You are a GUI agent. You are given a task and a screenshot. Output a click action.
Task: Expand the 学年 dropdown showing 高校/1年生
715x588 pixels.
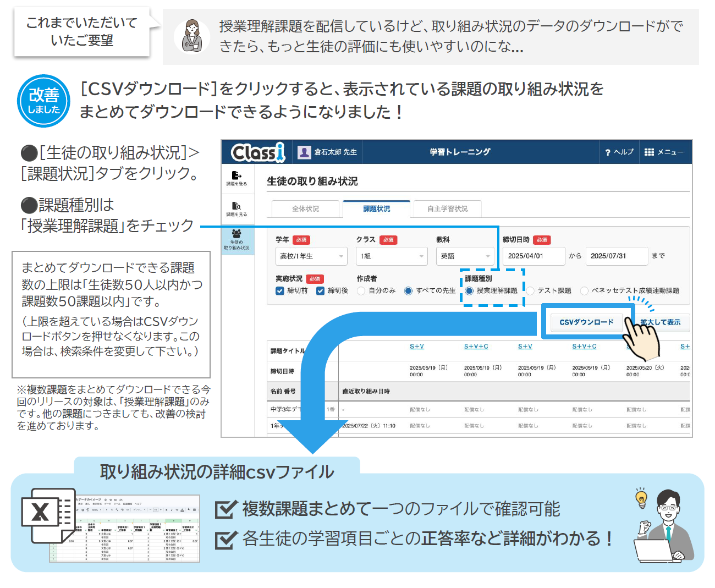pos(311,256)
